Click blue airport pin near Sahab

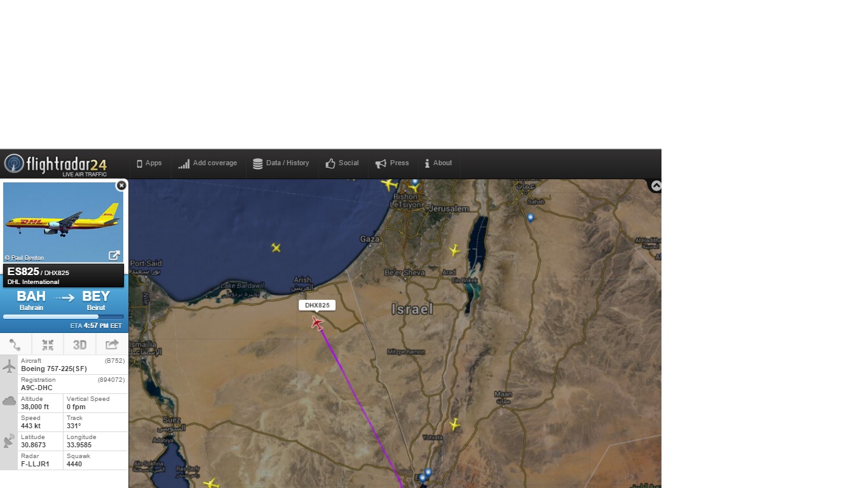click(x=531, y=217)
